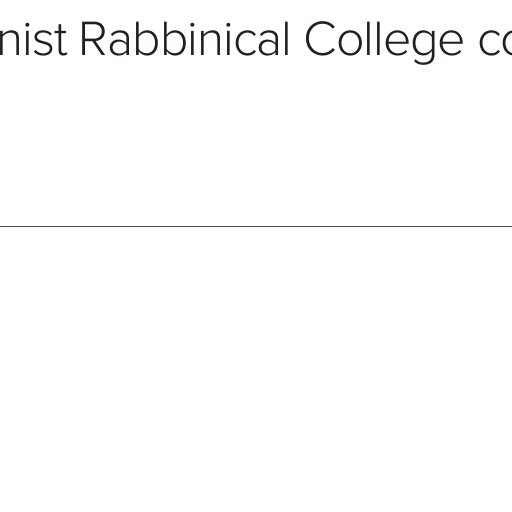Viewport: 512px width, 512px height.
Task: Click the capital "C" in College
Action: click(x=321, y=39)
